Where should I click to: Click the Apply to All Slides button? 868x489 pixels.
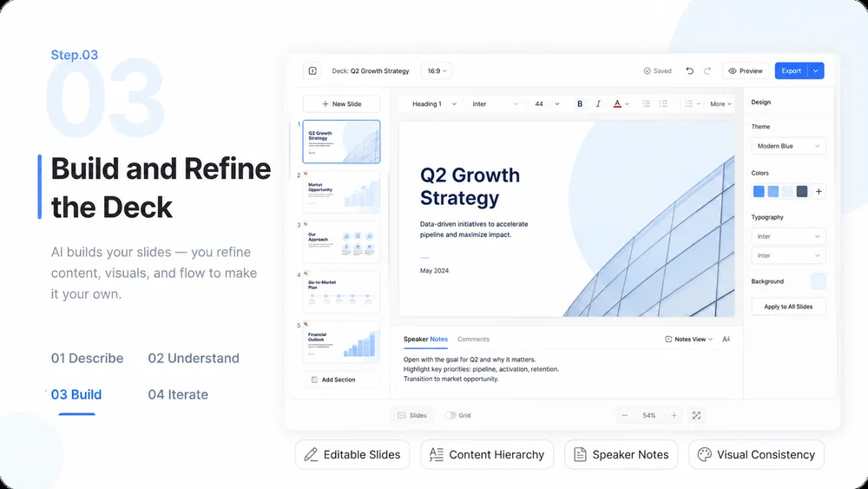click(788, 307)
